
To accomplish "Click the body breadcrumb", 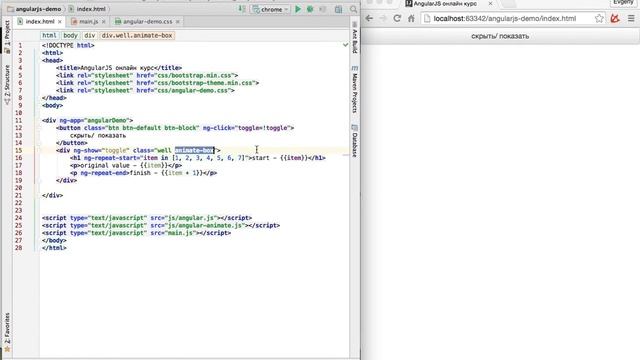I will coord(70,36).
